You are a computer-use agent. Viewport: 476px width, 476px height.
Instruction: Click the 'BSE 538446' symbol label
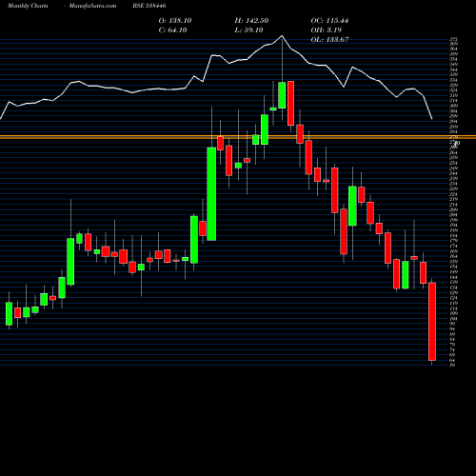click(149, 6)
